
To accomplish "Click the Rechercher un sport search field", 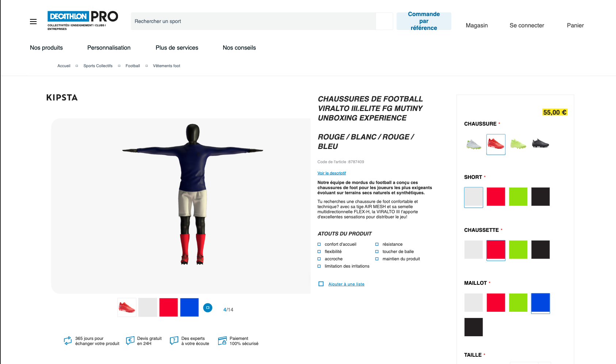I will 253,21.
